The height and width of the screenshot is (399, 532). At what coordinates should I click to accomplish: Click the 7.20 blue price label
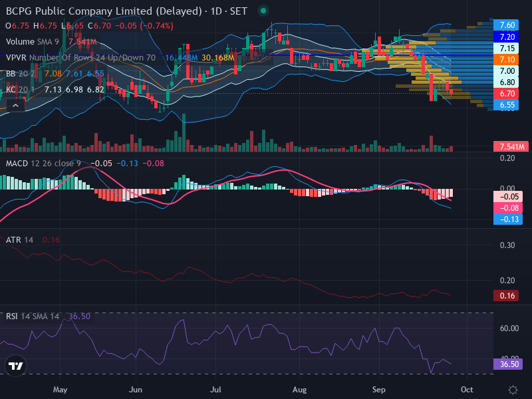click(506, 37)
